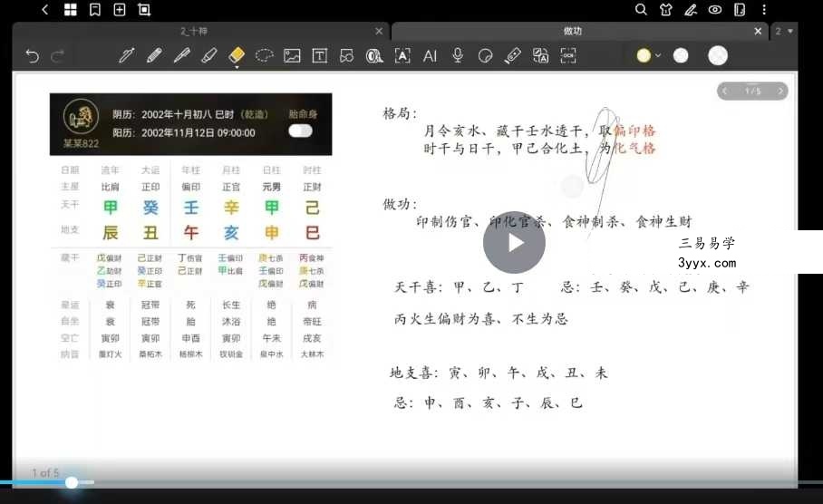Click the 帝旺 cell
Screen dimensions: 823x504
(x=312, y=321)
